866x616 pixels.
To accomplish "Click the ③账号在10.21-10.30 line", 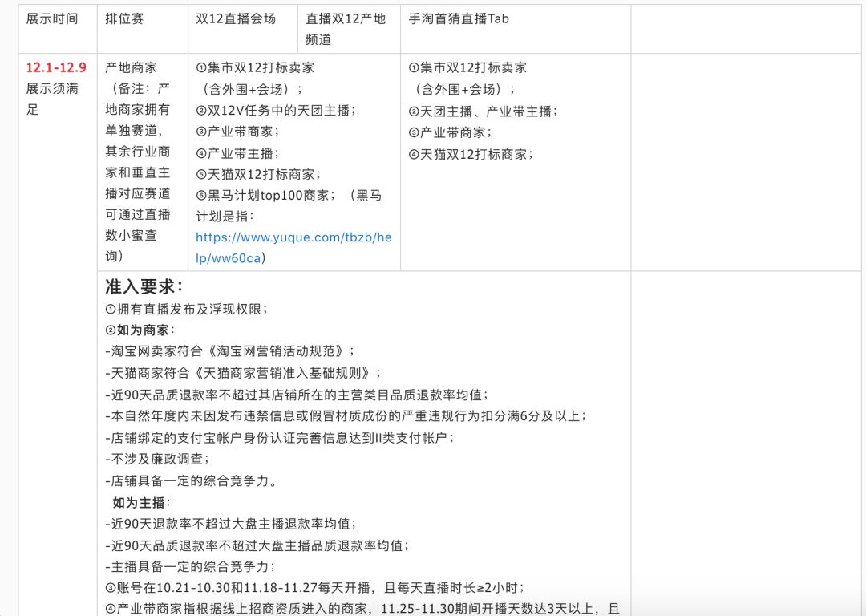I will 315,587.
